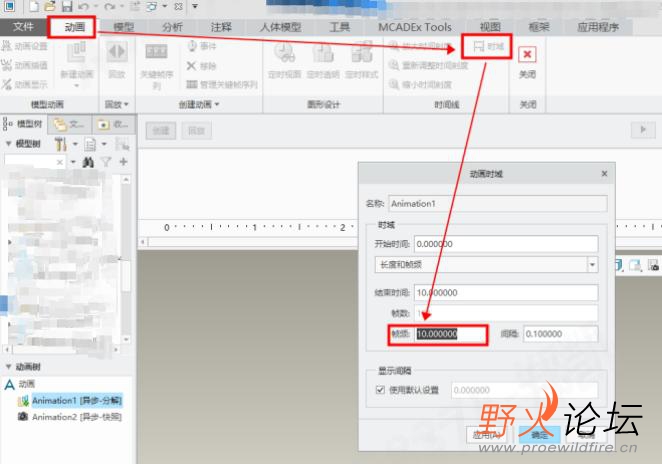Click the binoculars find icon
The height and width of the screenshot is (464, 662).
click(x=88, y=162)
